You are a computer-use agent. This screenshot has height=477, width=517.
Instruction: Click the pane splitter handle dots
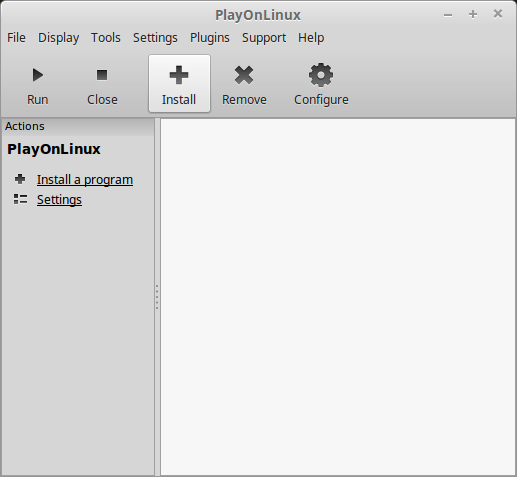(157, 297)
